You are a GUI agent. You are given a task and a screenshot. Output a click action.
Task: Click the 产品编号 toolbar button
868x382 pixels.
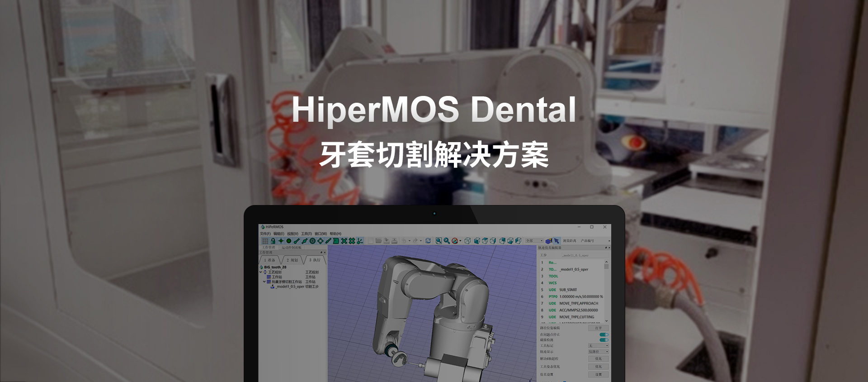[x=587, y=241]
